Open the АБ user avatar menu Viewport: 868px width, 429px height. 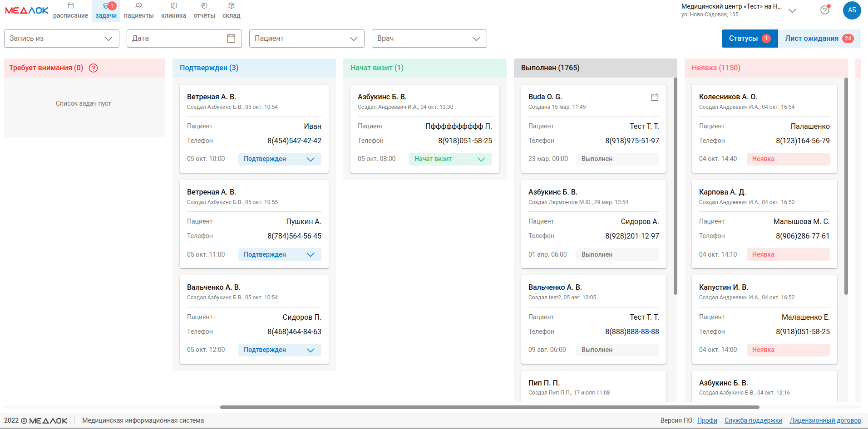[x=852, y=10]
